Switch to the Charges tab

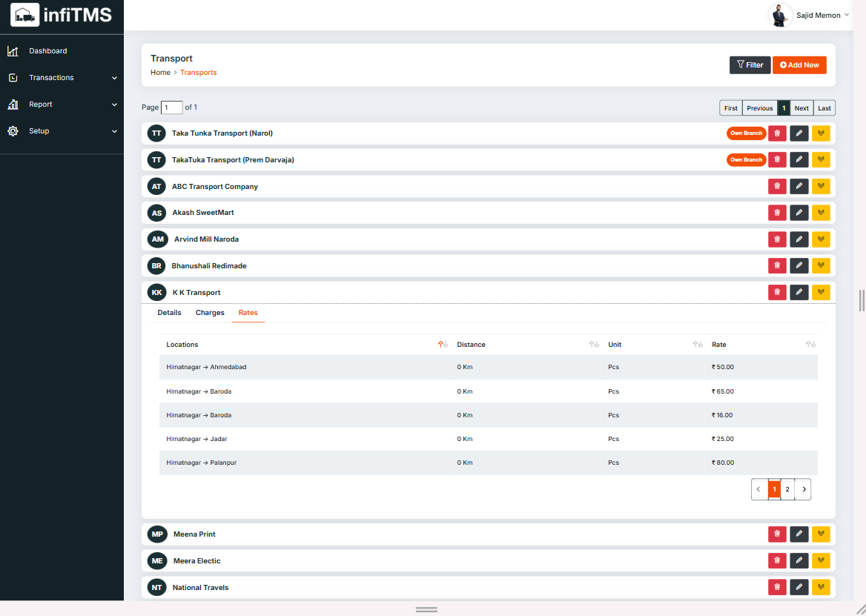click(210, 313)
